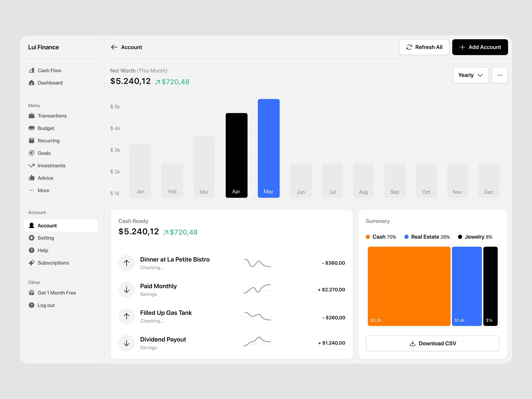This screenshot has width=532, height=399.
Task: Open the Yearly period dropdown
Action: pos(470,75)
